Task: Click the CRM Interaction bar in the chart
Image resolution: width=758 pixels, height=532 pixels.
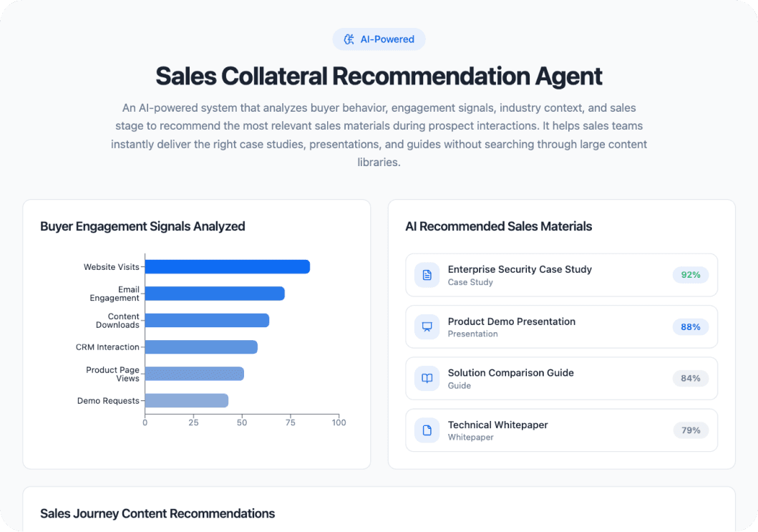Action: click(x=200, y=347)
